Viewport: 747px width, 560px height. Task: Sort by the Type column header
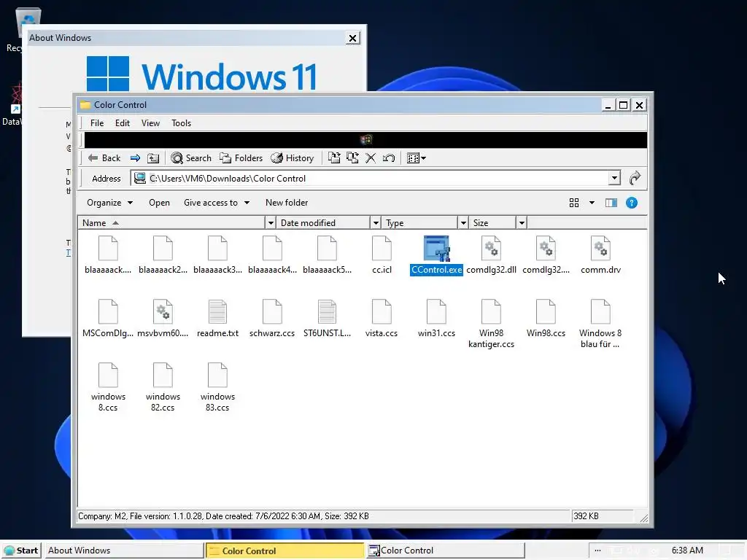click(419, 223)
